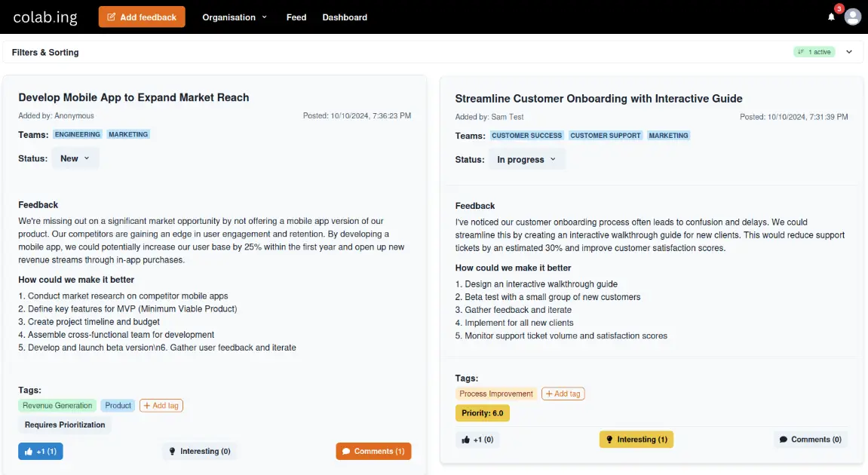Open the user avatar profile menu
This screenshot has width=868, height=475.
(x=852, y=17)
